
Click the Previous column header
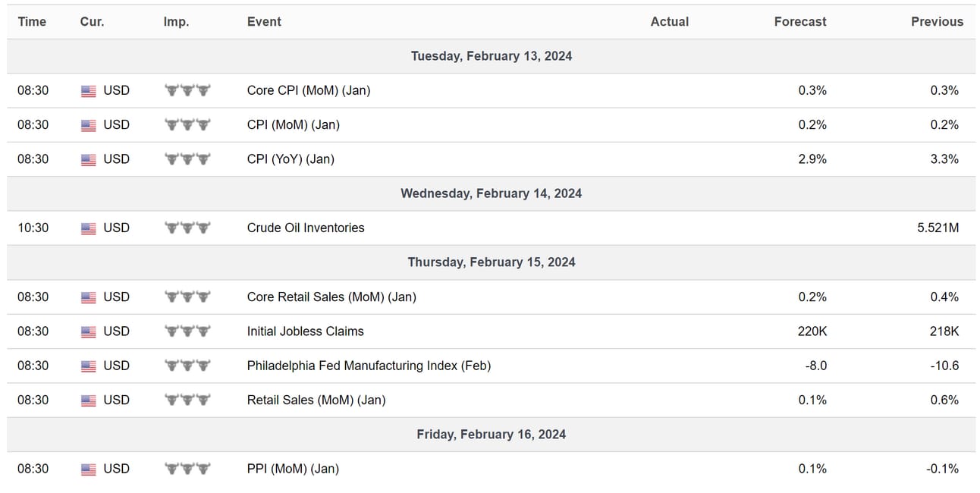coord(937,22)
